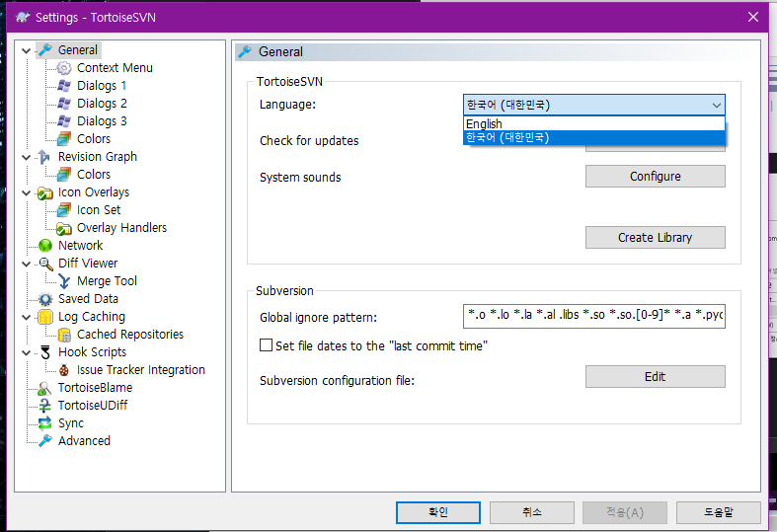
Task: Click the Icon Overlays folder icon
Action: click(x=45, y=192)
